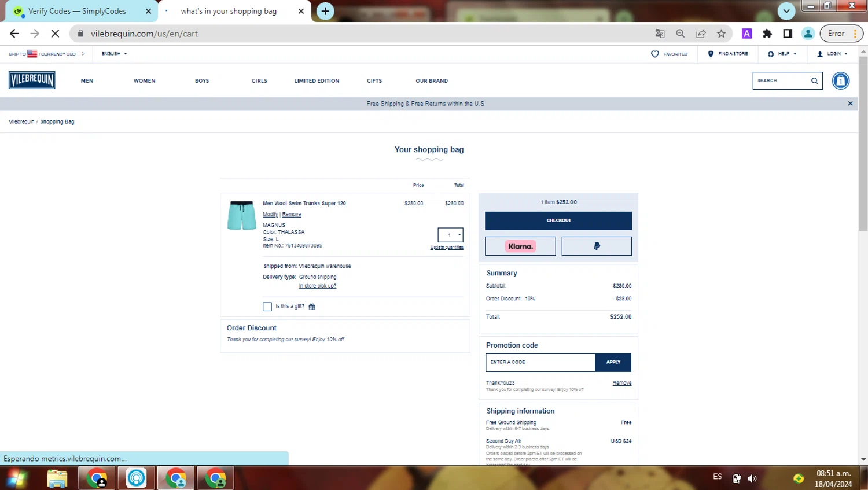
Task: Open Ship To currency USD selector
Action: [46, 54]
